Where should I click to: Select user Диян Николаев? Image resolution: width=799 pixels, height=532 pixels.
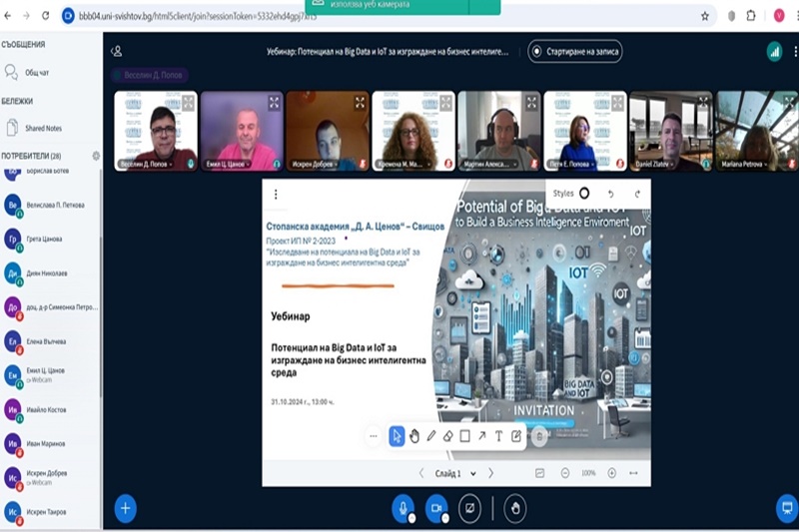50,273
